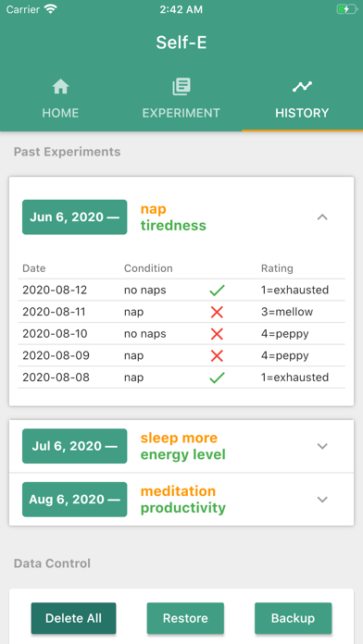The width and height of the screenshot is (363, 644).
Task: Click the green checkmark for 2020-08-08
Action: coord(217,378)
